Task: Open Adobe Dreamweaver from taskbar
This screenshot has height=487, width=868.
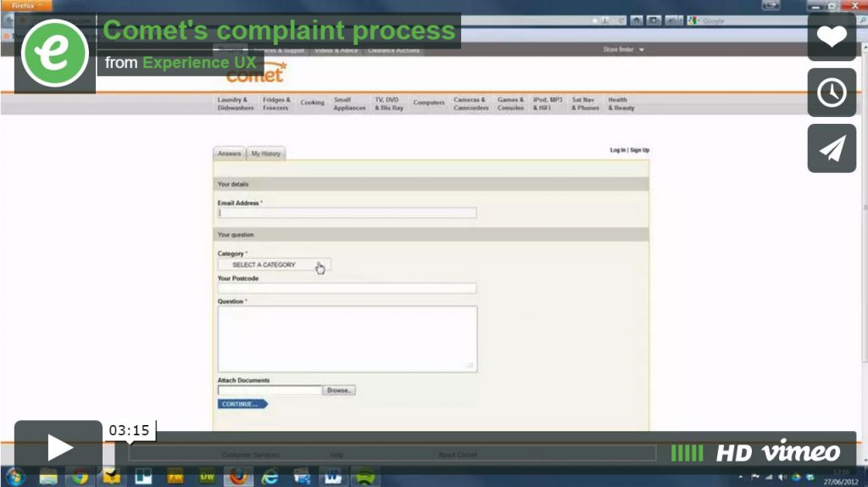Action: 207,477
